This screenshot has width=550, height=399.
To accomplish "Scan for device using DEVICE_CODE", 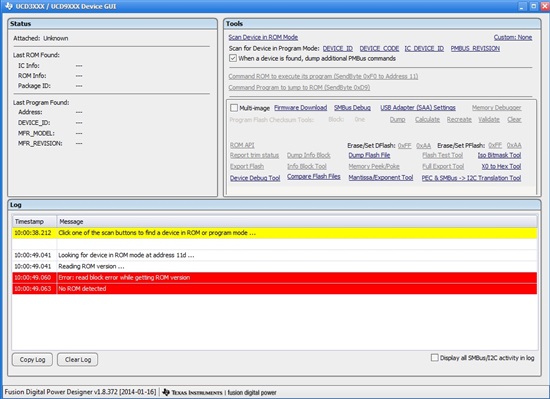I will (x=379, y=48).
